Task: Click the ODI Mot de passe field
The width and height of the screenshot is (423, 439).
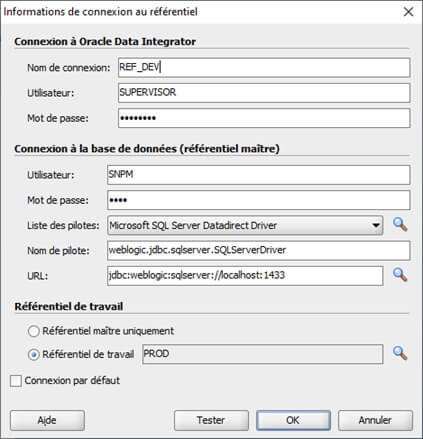Action: pos(264,118)
